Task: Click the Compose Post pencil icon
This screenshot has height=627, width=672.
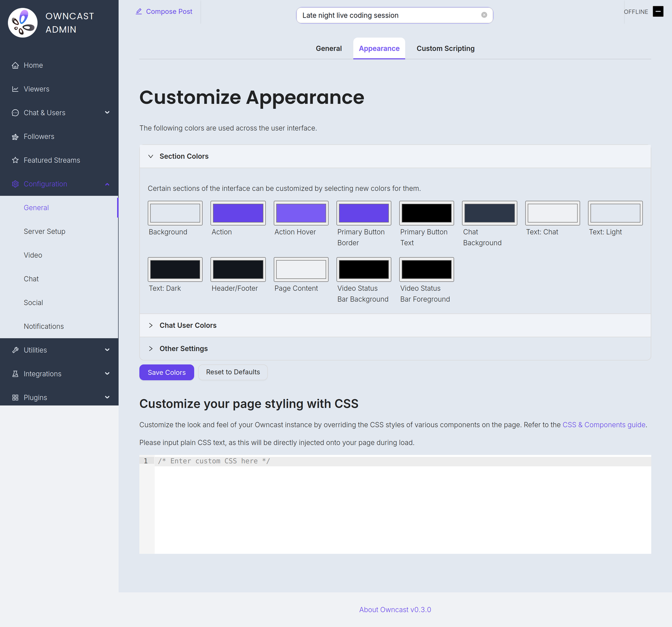Action: 139,11
